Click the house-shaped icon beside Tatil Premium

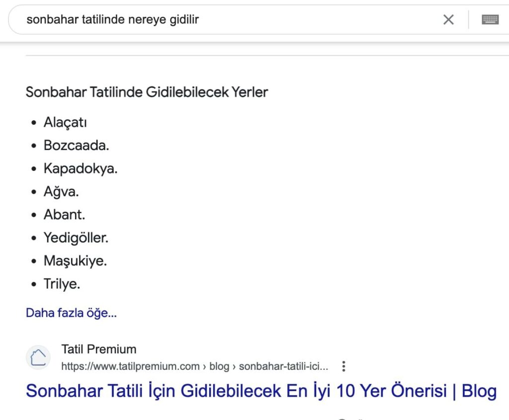pos(38,357)
